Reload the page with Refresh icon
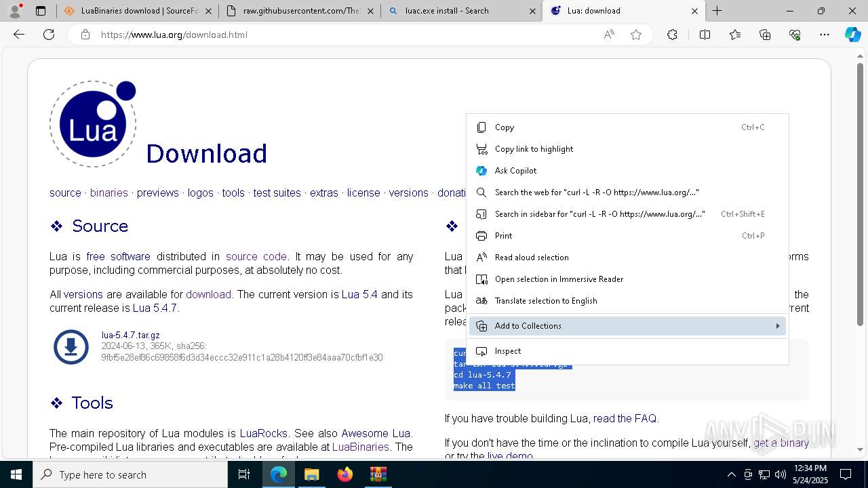The image size is (868, 488). tap(49, 35)
